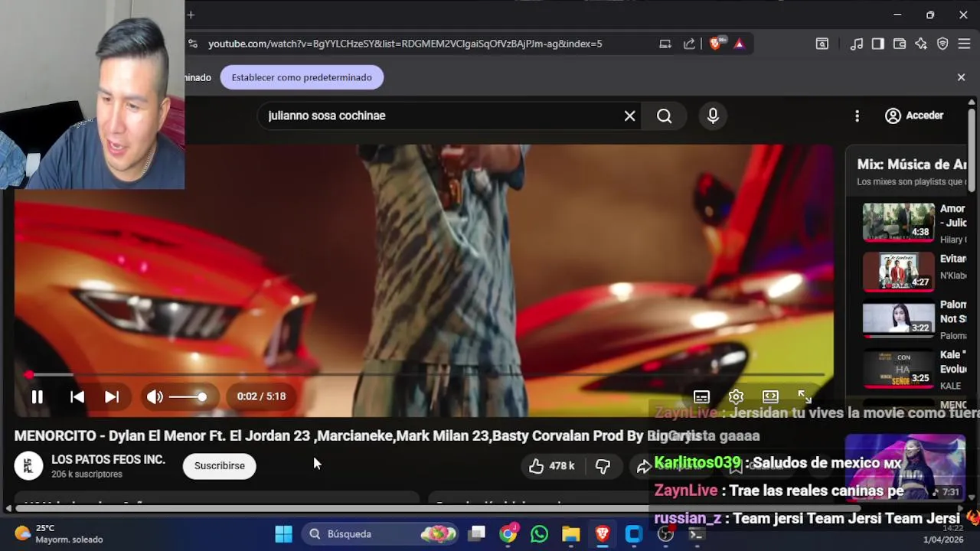Click the MENORCITO video title text
This screenshot has height=551, width=980.
[357, 435]
